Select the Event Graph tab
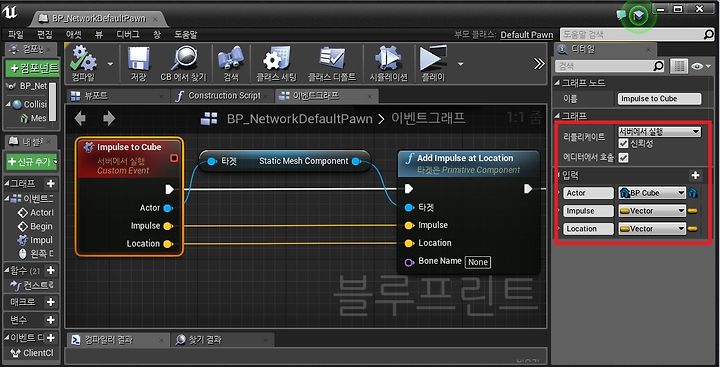The height and width of the screenshot is (367, 720). pos(327,96)
